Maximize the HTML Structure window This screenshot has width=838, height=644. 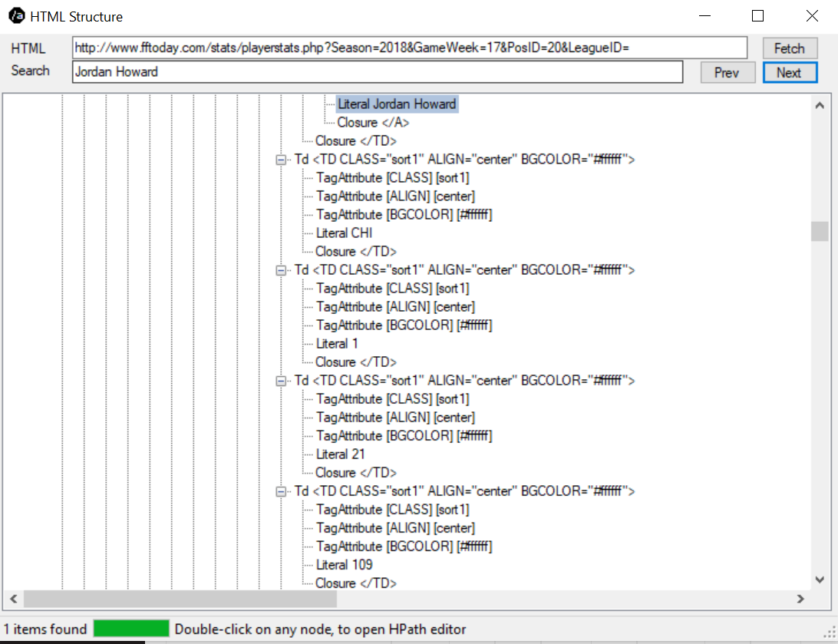758,16
